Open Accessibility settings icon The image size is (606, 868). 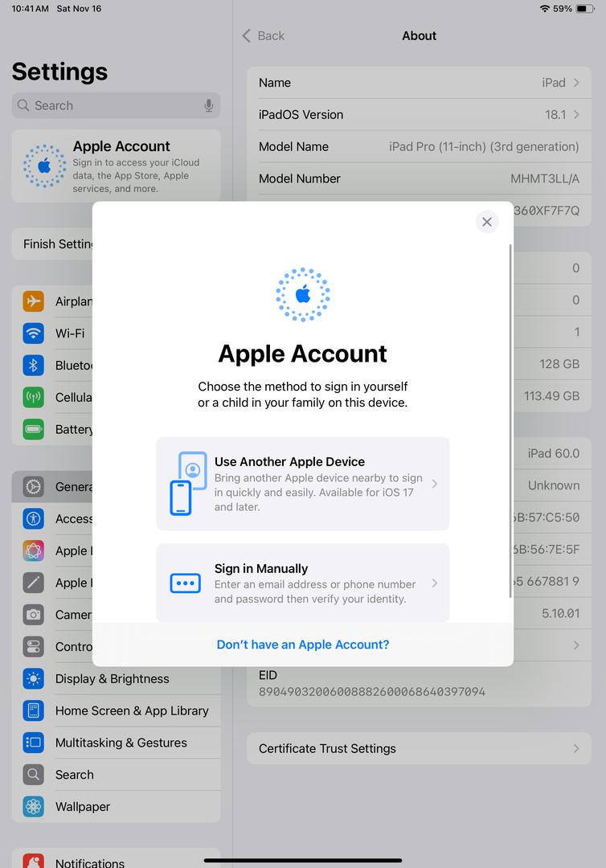coord(33,518)
